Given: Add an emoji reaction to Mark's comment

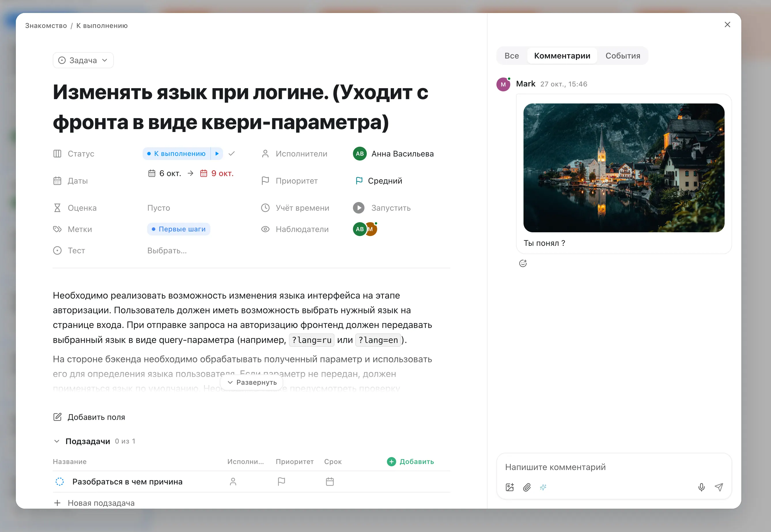Looking at the screenshot, I should (x=523, y=263).
